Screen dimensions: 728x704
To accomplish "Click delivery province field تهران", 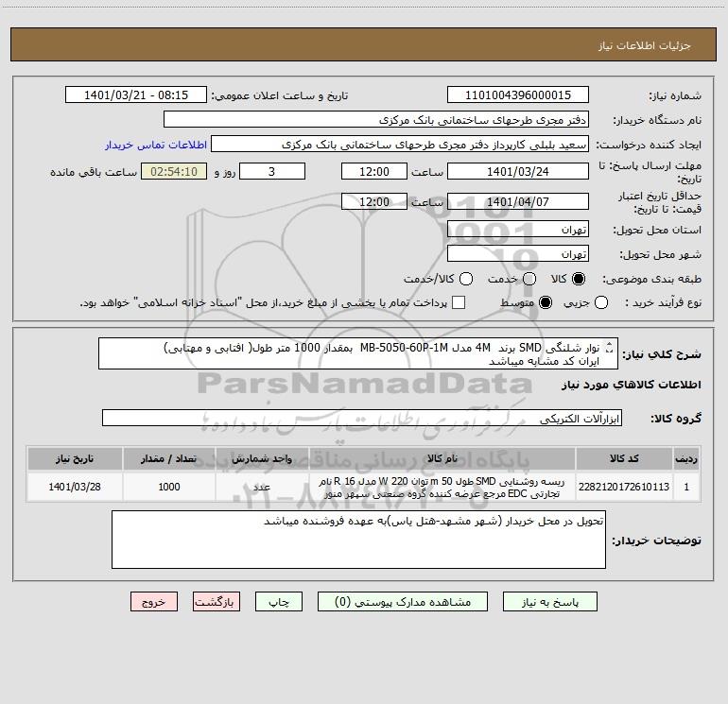I will coord(518,230).
